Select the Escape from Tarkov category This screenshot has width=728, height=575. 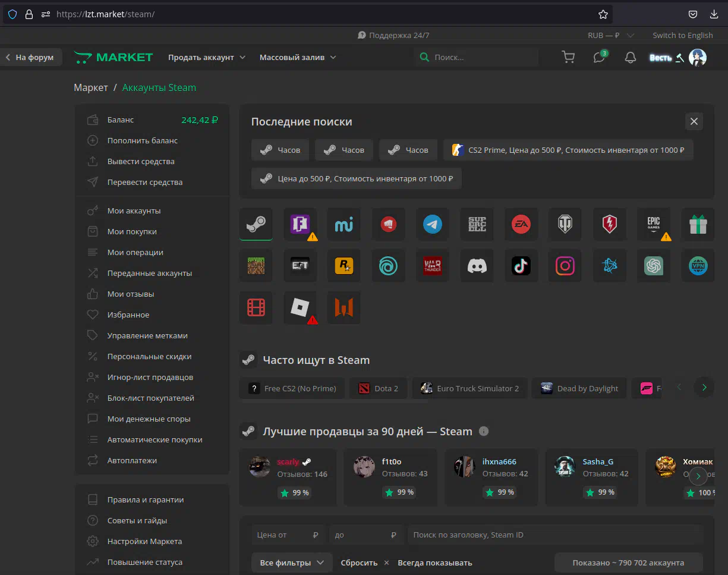[300, 265]
